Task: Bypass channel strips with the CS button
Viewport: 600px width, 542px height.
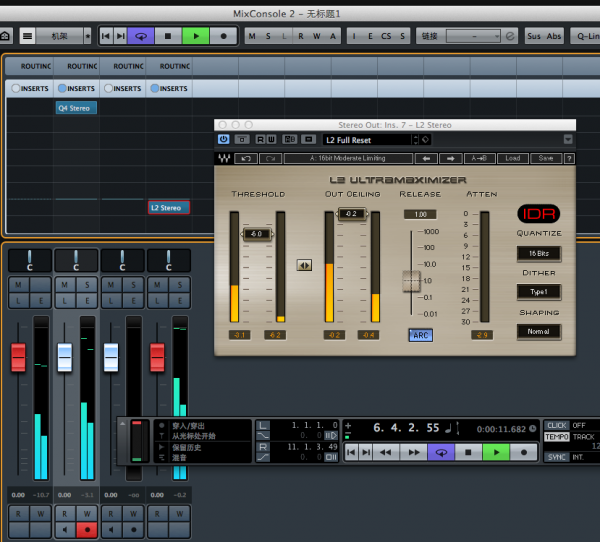Action: 386,36
